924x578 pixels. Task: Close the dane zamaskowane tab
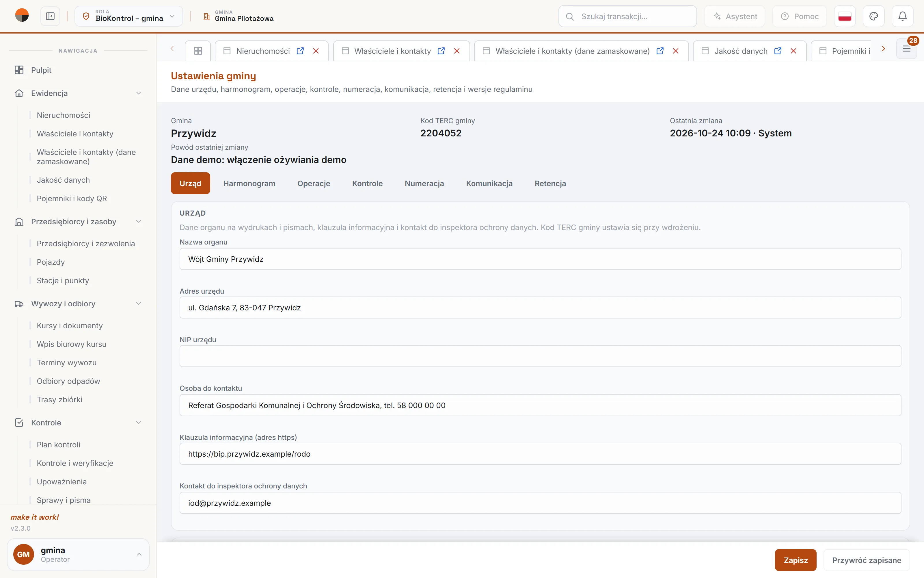[x=675, y=51]
